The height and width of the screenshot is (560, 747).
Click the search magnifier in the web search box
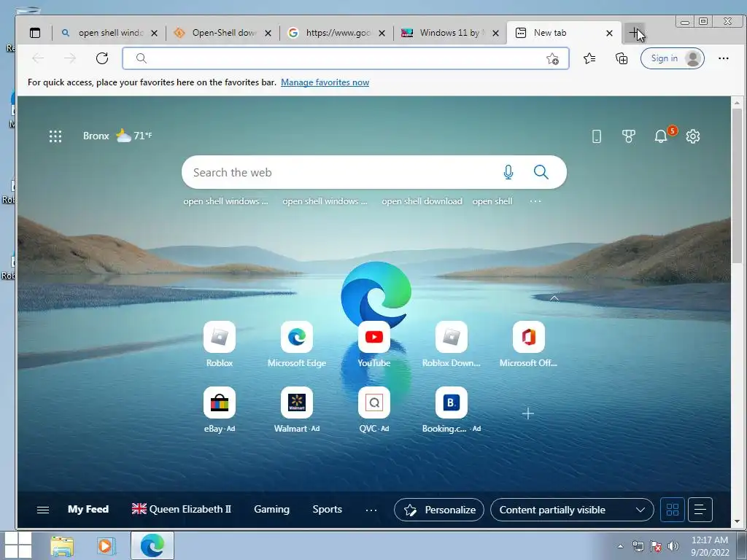click(541, 172)
